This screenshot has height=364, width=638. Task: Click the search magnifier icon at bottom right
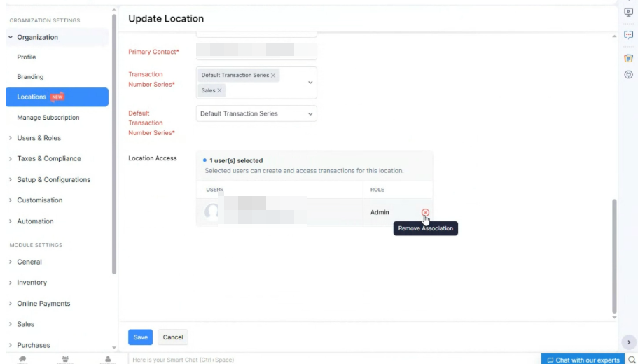coord(631,360)
